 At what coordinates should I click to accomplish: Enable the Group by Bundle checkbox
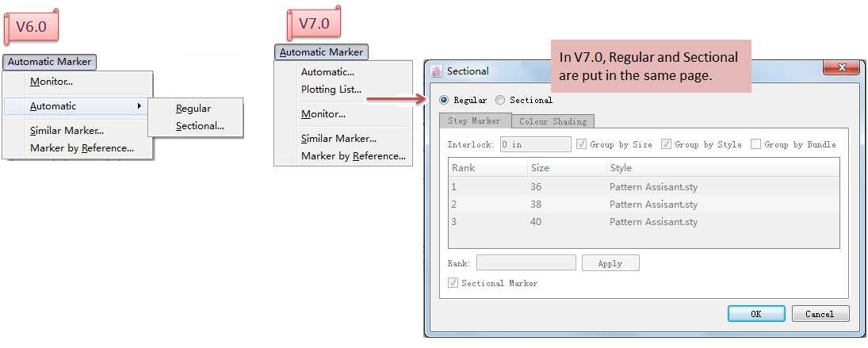[x=756, y=144]
